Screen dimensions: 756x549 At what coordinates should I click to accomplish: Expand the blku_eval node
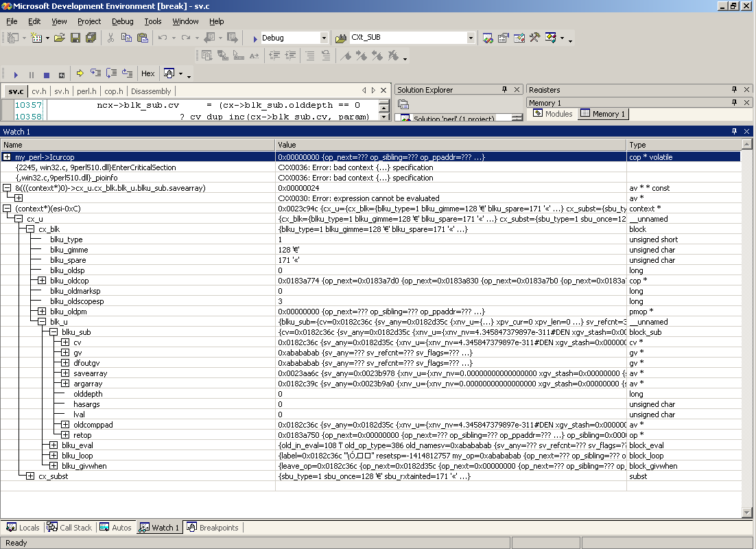coord(54,445)
